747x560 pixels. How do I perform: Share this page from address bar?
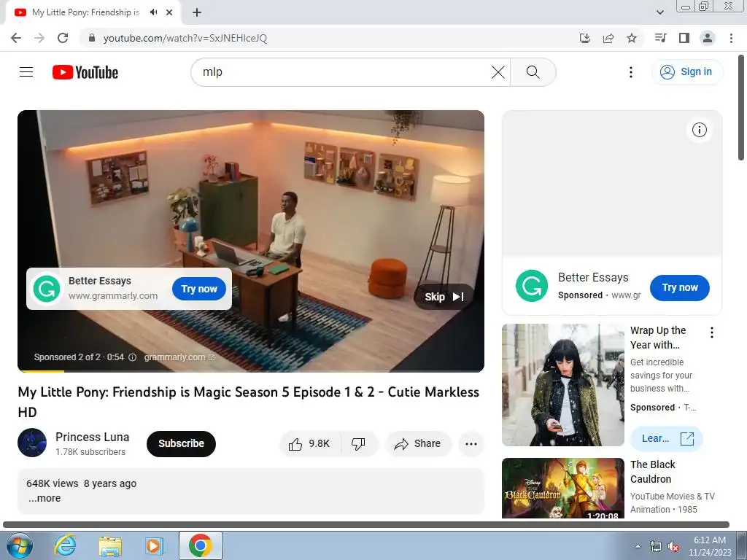tap(608, 38)
